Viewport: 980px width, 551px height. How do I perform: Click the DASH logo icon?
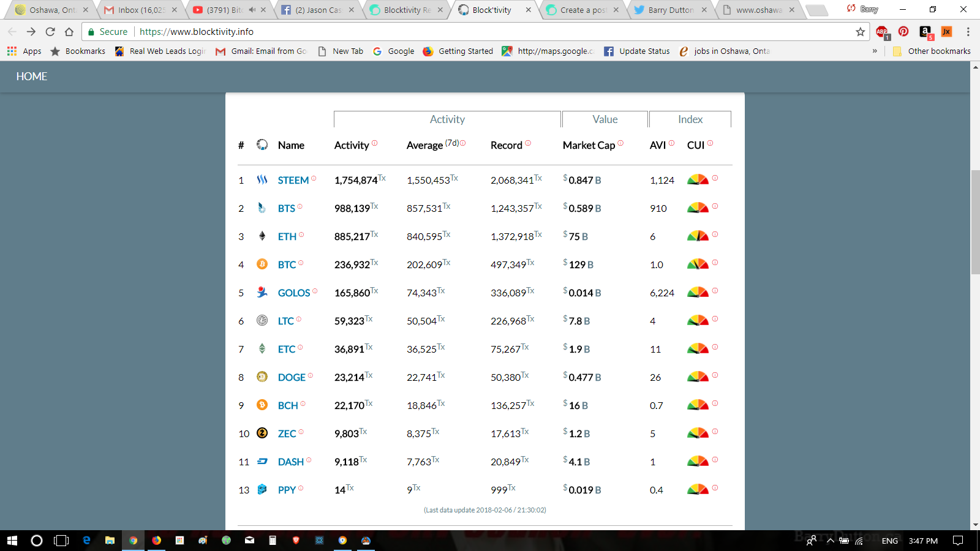[262, 461]
